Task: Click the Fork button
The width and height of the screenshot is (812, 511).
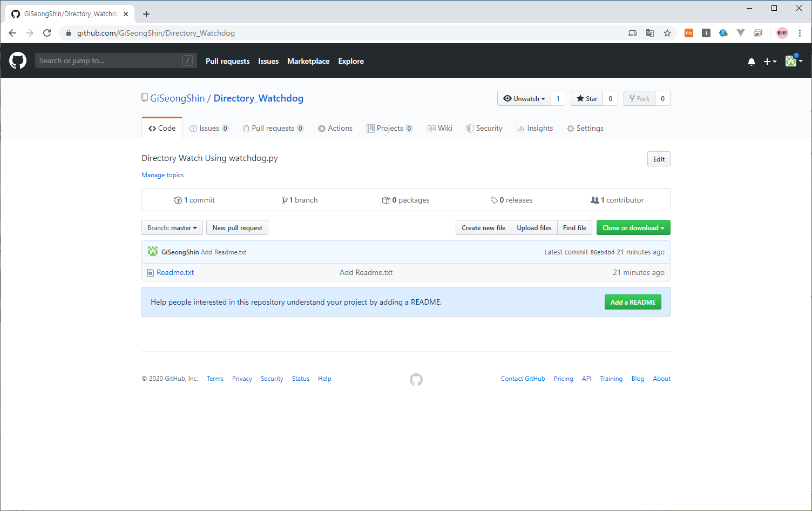Action: [639, 98]
